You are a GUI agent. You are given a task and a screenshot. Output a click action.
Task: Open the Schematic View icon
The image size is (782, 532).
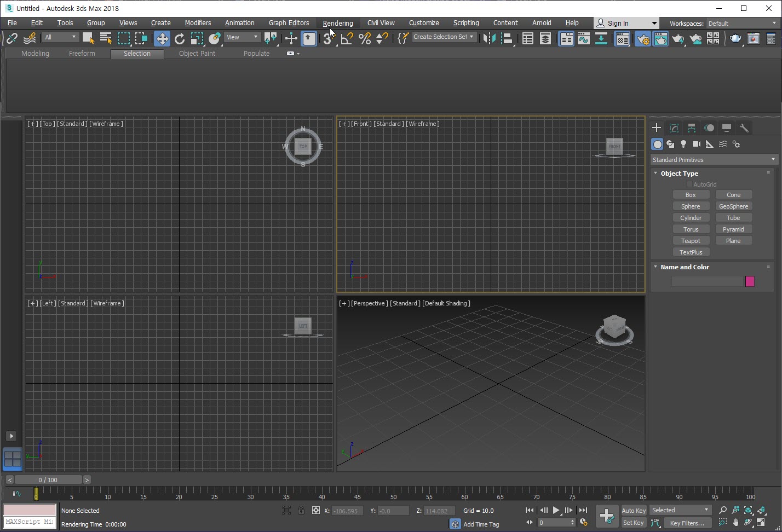click(x=601, y=38)
